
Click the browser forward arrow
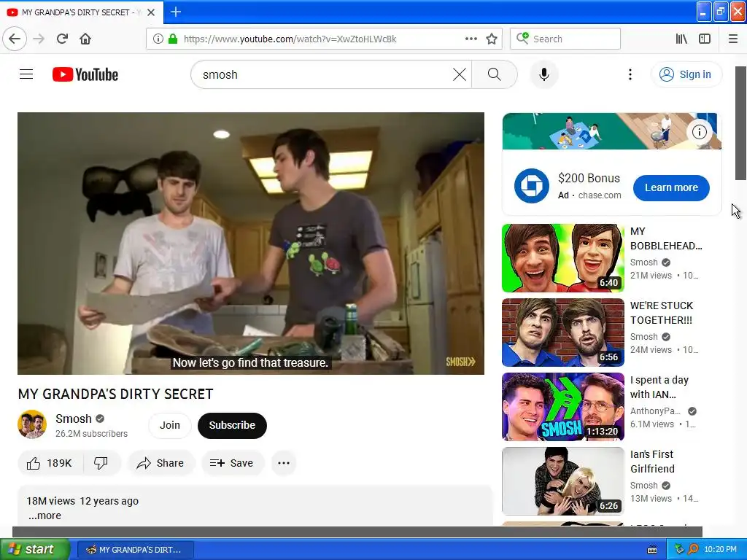(x=39, y=39)
